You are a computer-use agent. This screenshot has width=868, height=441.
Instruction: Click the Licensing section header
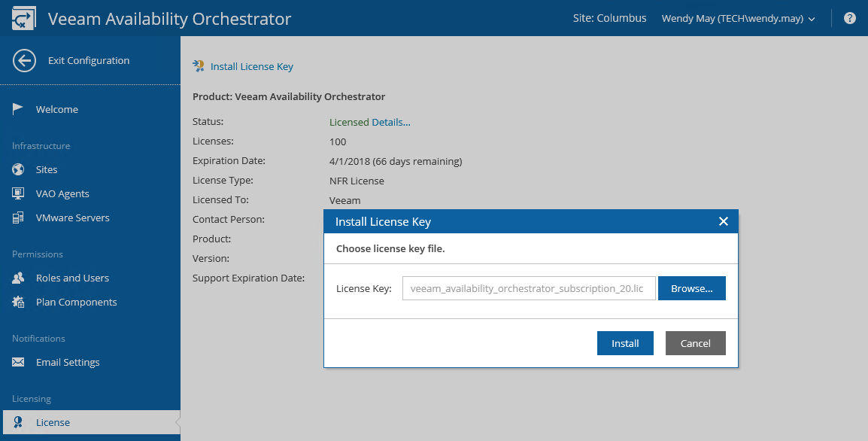pyautogui.click(x=32, y=399)
